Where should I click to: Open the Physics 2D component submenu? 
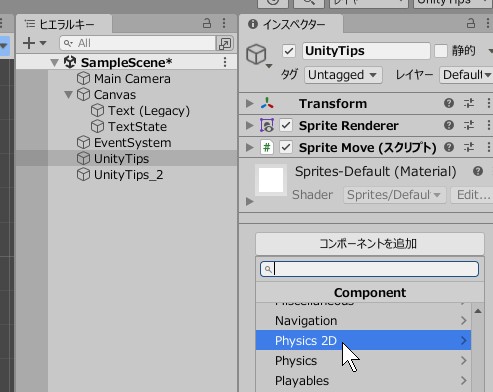point(363,340)
